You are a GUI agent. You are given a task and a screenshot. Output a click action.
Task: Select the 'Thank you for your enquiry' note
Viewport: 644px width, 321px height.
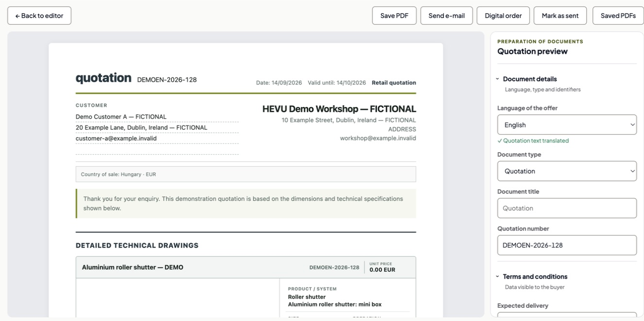click(x=246, y=203)
